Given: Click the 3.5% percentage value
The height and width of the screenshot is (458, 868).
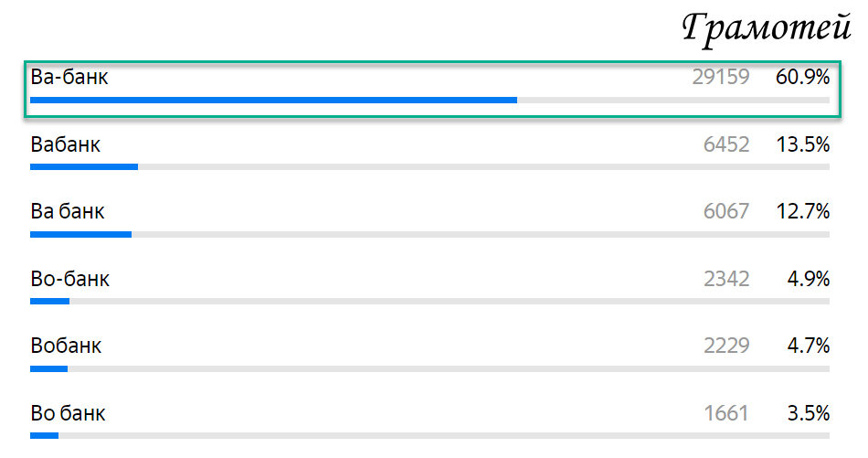Looking at the screenshot, I should (x=809, y=413).
